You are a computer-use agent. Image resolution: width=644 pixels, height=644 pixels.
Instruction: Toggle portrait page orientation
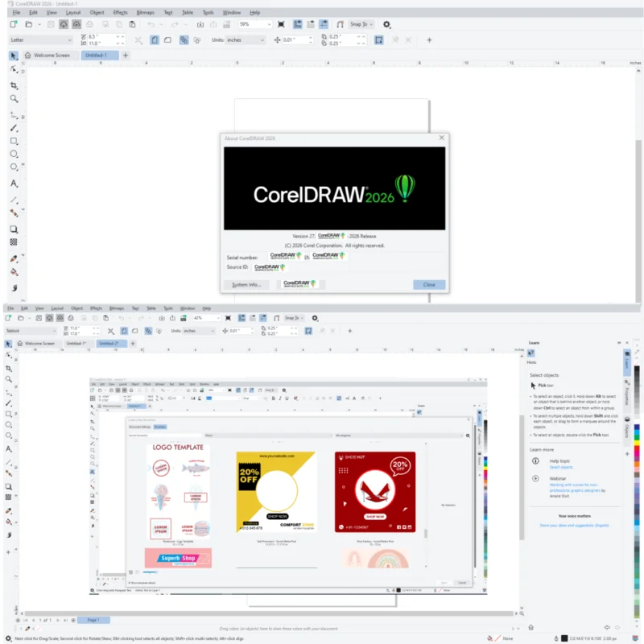tap(155, 39)
